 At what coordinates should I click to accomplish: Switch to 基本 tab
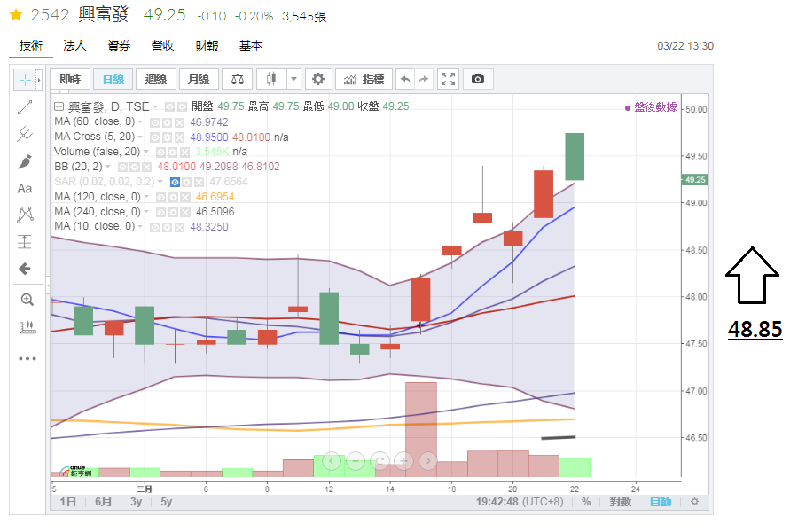(x=250, y=46)
